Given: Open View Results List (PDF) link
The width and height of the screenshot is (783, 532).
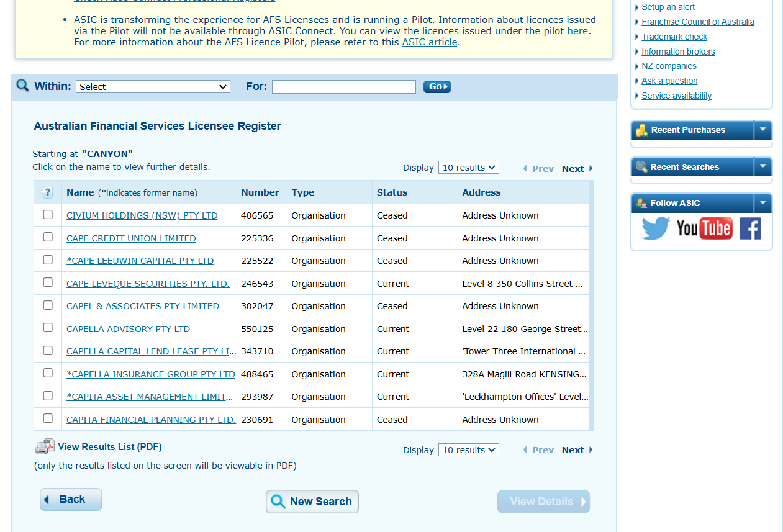Looking at the screenshot, I should pyautogui.click(x=110, y=447).
